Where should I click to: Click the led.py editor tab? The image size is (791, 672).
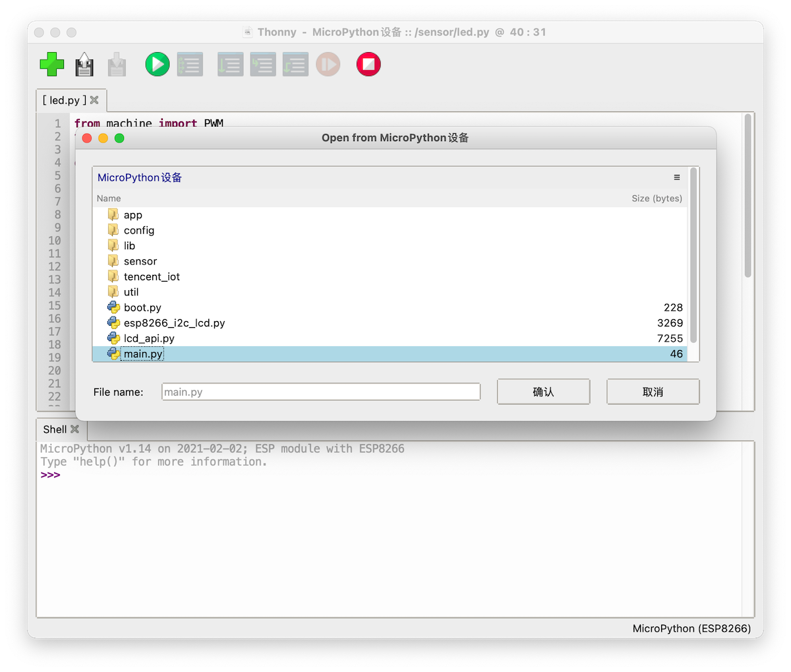[64, 100]
